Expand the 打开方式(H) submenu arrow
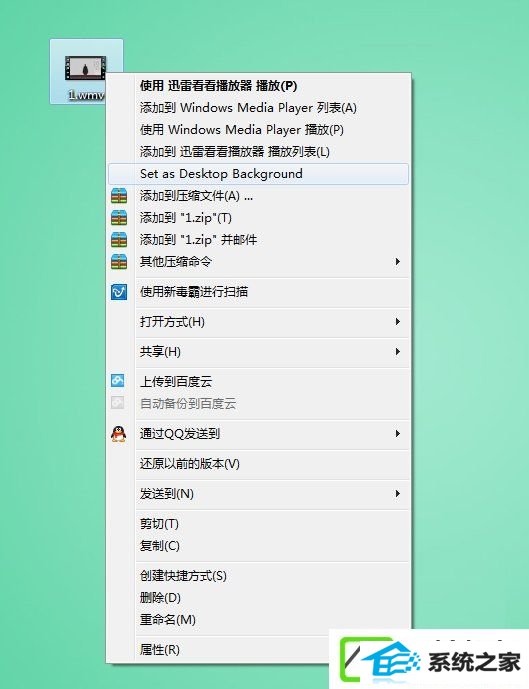Viewport: 529px width, 689px height. coord(397,322)
